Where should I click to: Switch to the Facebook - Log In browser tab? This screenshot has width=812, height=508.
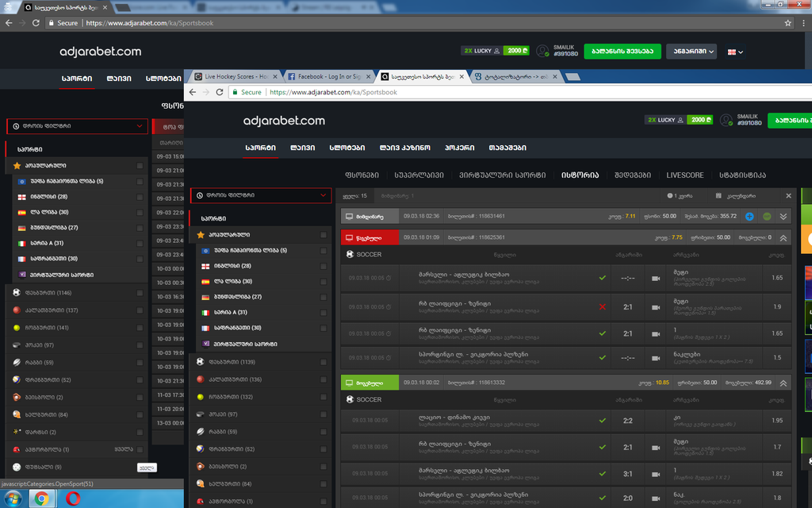tap(329, 77)
